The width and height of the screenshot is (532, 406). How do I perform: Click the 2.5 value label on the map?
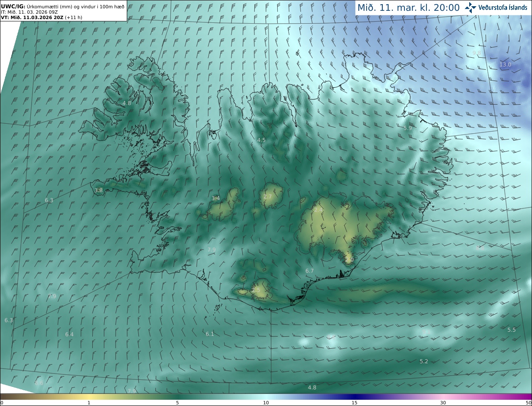(x=256, y=290)
